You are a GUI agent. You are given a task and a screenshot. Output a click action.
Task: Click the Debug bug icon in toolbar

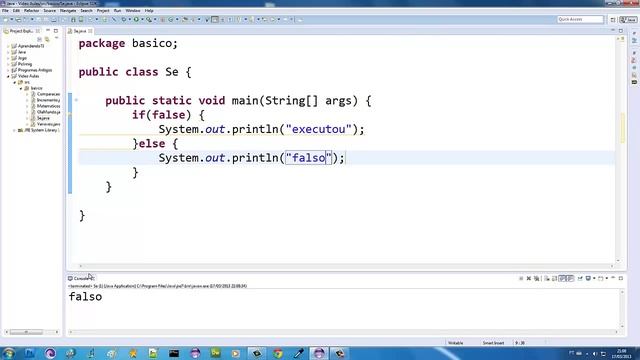(x=124, y=19)
